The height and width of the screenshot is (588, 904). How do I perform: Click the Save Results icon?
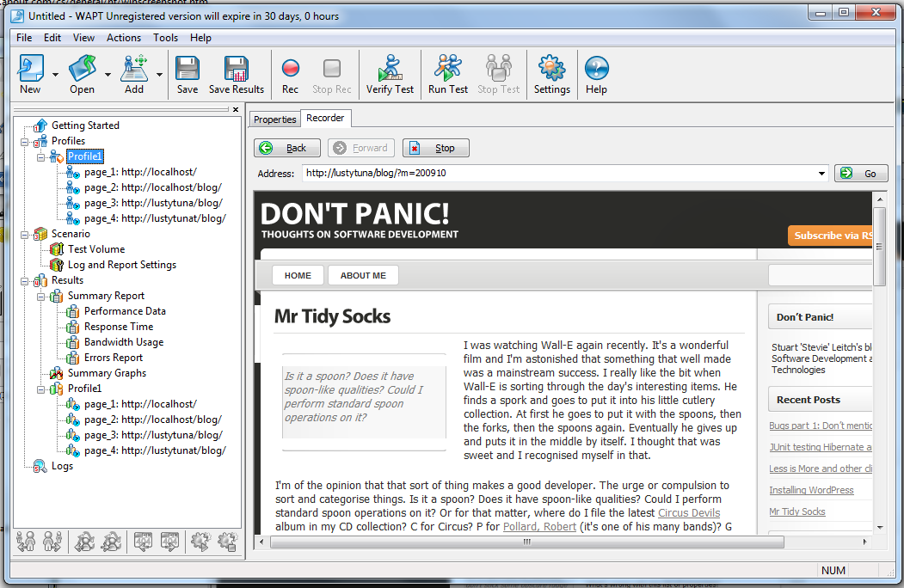click(x=237, y=68)
